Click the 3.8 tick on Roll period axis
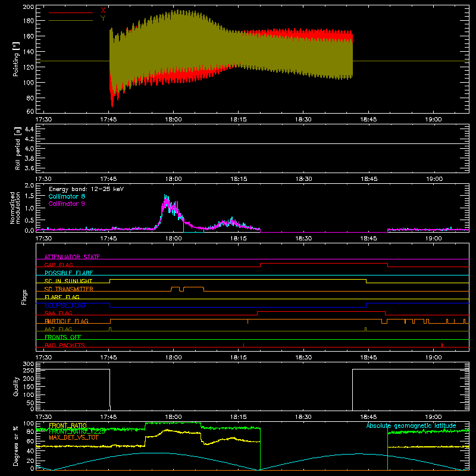This screenshot has height=476, width=476. (x=29, y=158)
